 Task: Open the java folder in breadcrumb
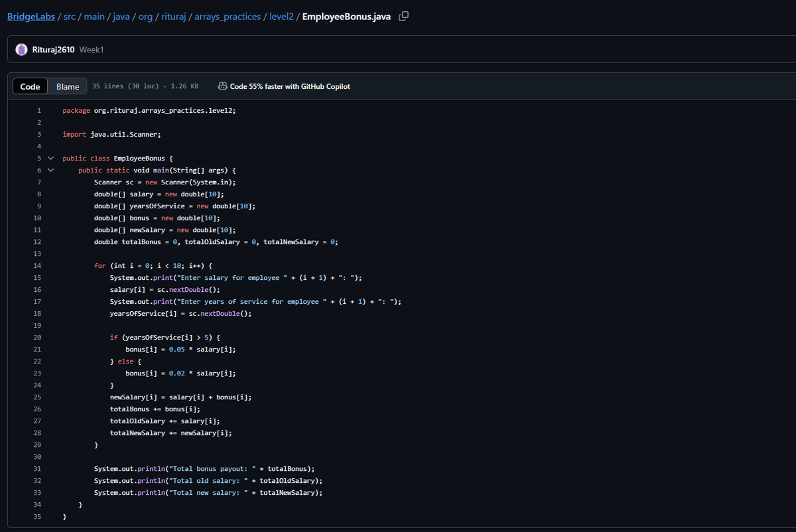click(121, 17)
